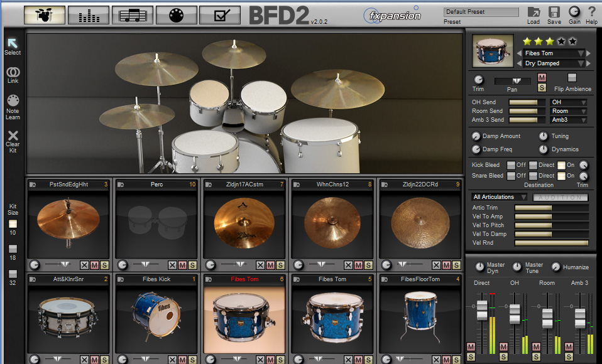Click the Default Preset name field
602x364 pixels.
[x=481, y=12]
